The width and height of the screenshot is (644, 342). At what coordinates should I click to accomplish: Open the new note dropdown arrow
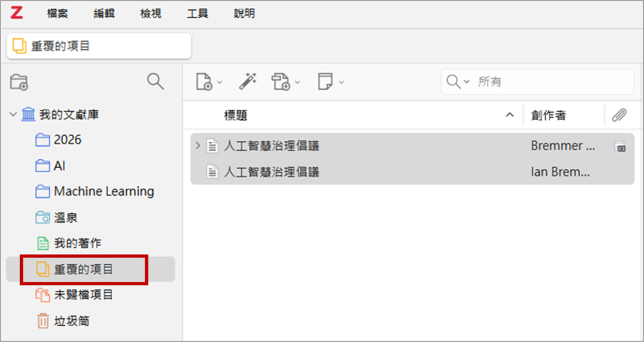341,82
